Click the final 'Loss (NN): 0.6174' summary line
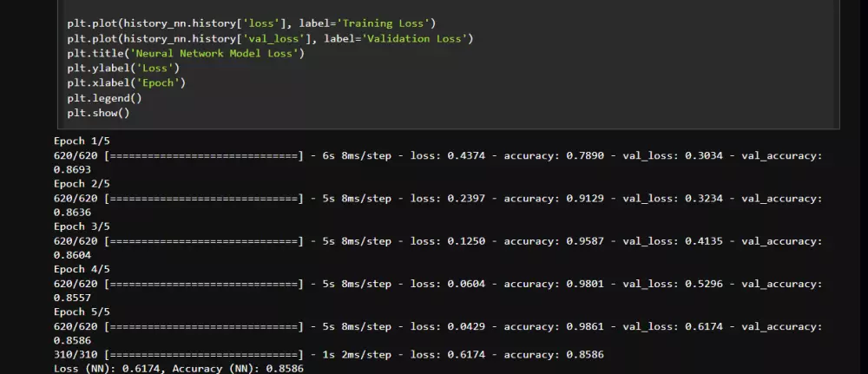This screenshot has width=868, height=374. [x=179, y=368]
